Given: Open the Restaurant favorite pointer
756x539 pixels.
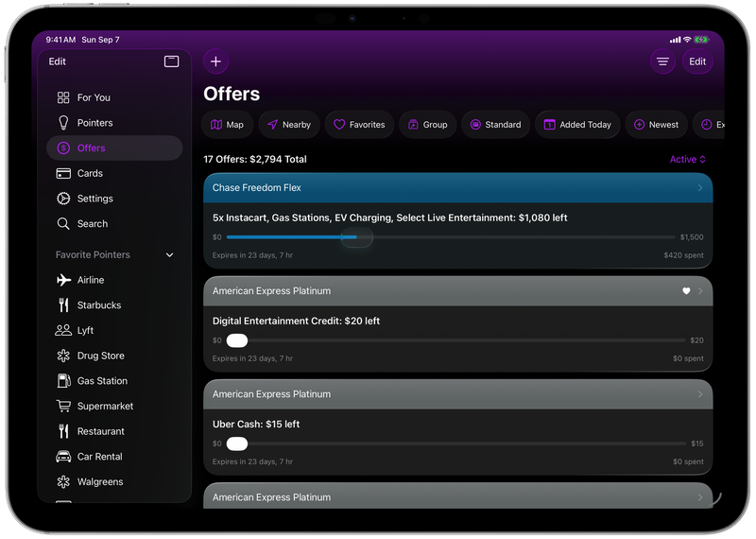Looking at the screenshot, I should 114,431.
